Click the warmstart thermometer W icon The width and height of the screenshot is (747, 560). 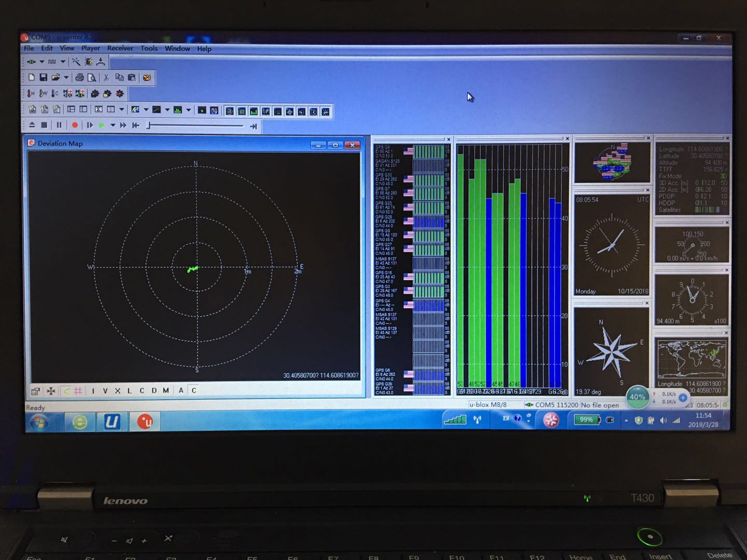coord(43,93)
